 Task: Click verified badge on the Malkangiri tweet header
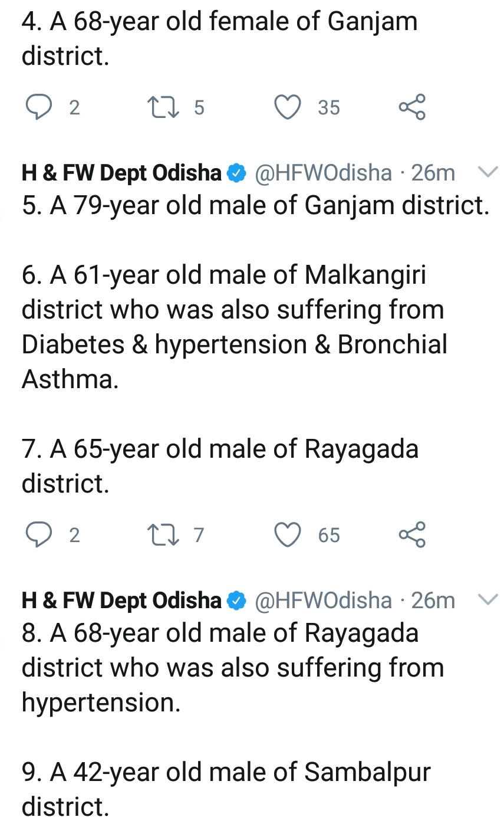236,173
